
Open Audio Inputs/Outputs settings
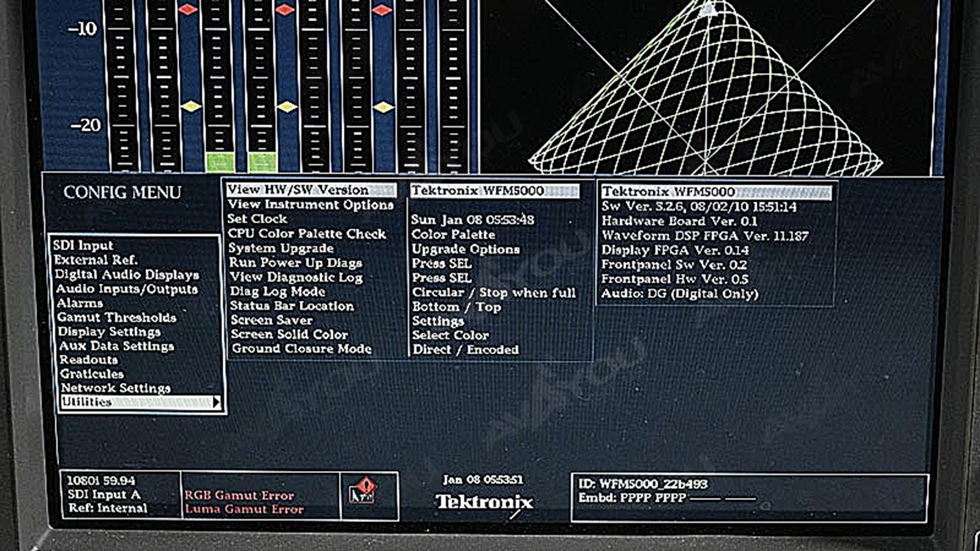[x=127, y=289]
